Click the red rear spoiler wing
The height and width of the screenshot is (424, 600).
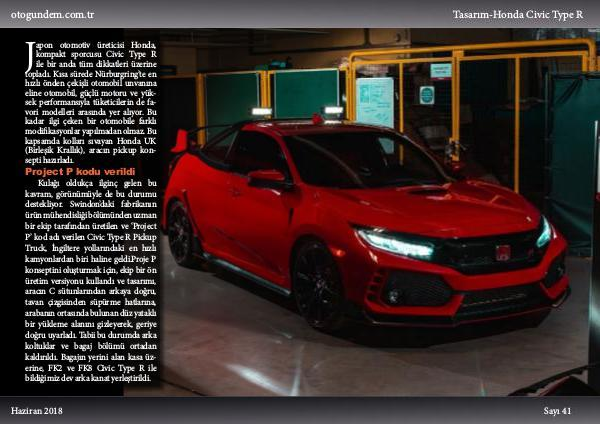[x=180, y=141]
